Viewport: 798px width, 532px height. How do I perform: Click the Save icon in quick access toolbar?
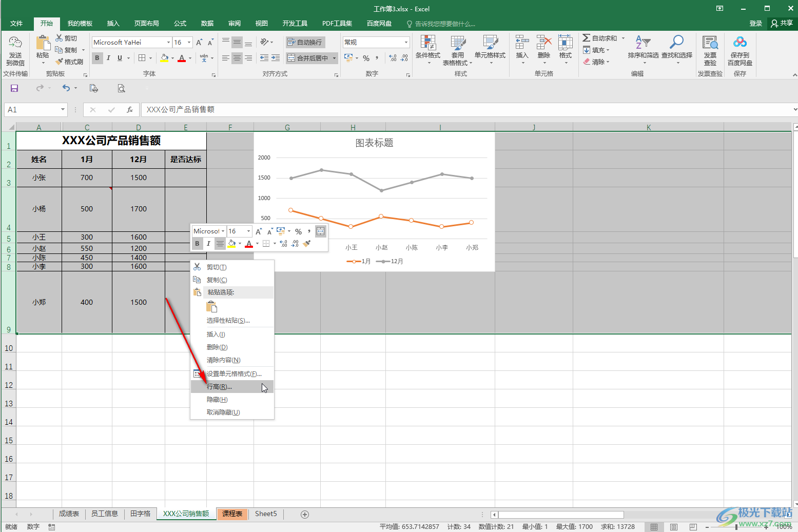[14, 88]
